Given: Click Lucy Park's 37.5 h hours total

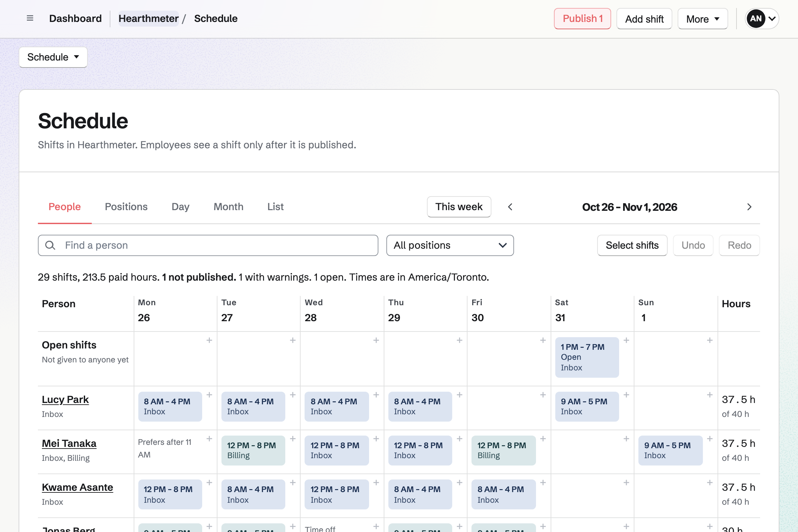Looking at the screenshot, I should pyautogui.click(x=738, y=400).
